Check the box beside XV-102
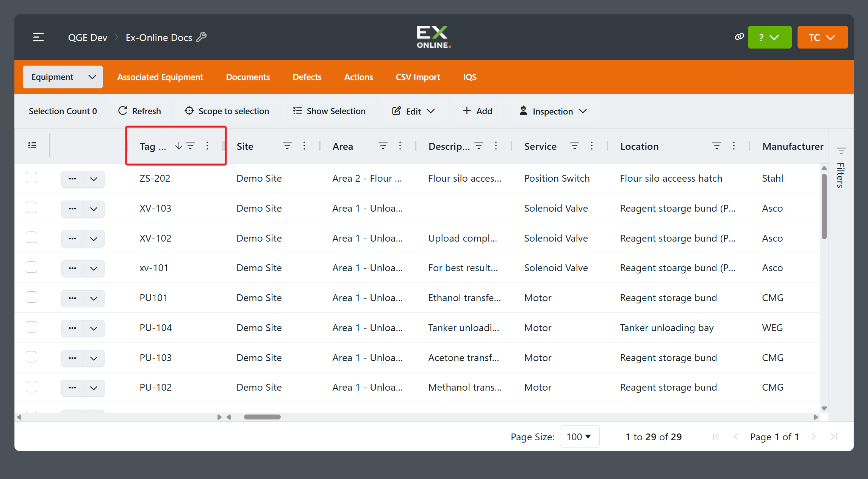Screen dimensions: 868x479 coord(31,237)
